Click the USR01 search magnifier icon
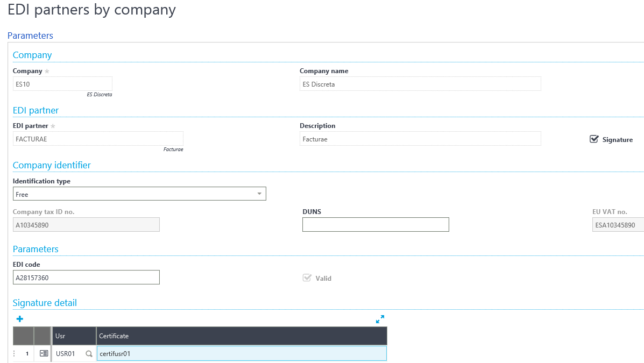The width and height of the screenshot is (644, 363). pyautogui.click(x=89, y=354)
